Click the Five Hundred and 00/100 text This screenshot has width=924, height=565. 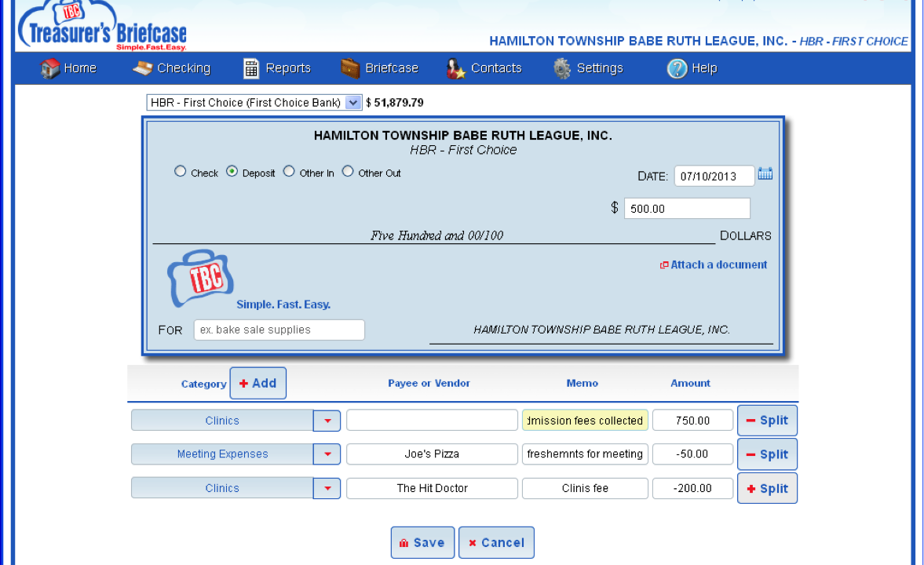pos(436,235)
